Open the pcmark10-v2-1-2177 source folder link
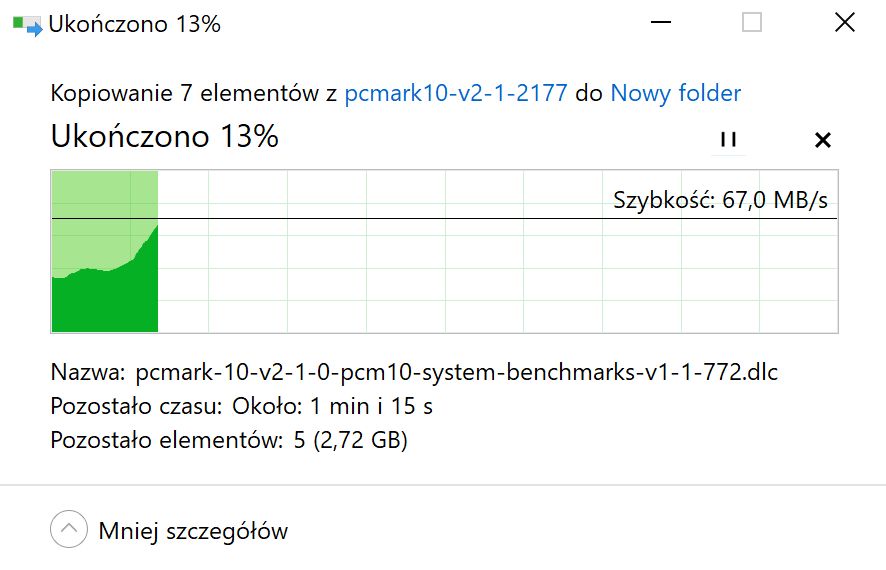This screenshot has width=886, height=570. click(456, 93)
